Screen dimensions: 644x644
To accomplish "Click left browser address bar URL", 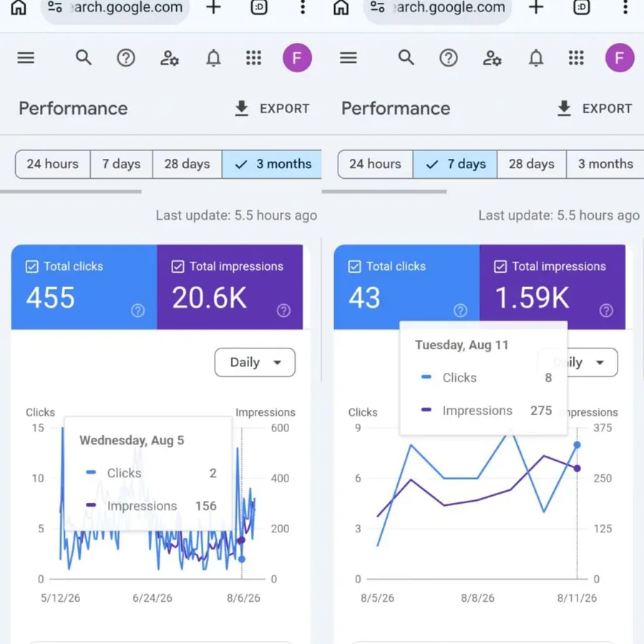I will (x=127, y=7).
